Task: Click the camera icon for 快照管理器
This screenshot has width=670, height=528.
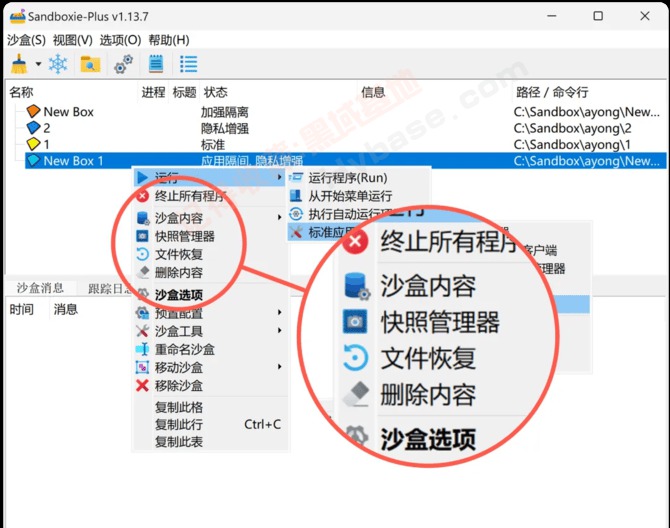Action: [x=142, y=236]
